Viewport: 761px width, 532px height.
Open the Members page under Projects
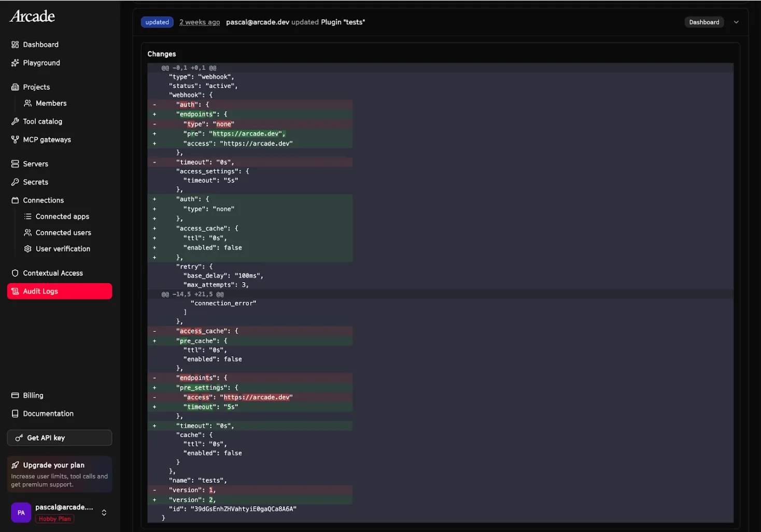pyautogui.click(x=51, y=103)
